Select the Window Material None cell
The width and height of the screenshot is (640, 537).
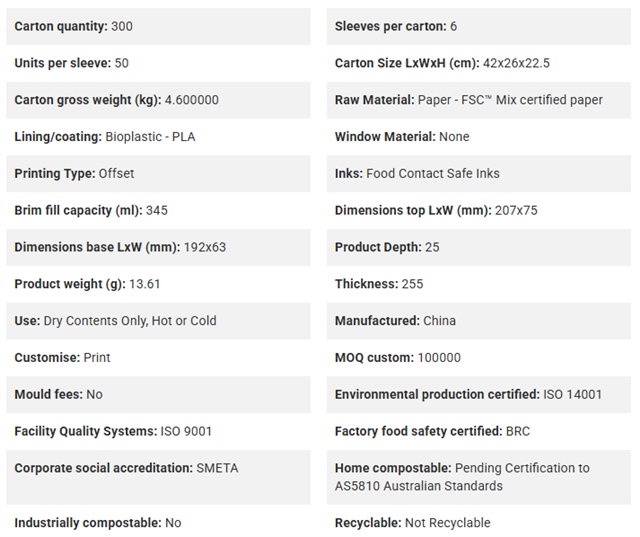479,137
